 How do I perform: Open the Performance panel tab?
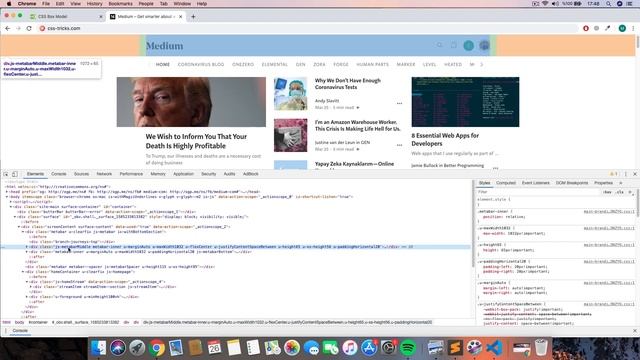pos(131,174)
